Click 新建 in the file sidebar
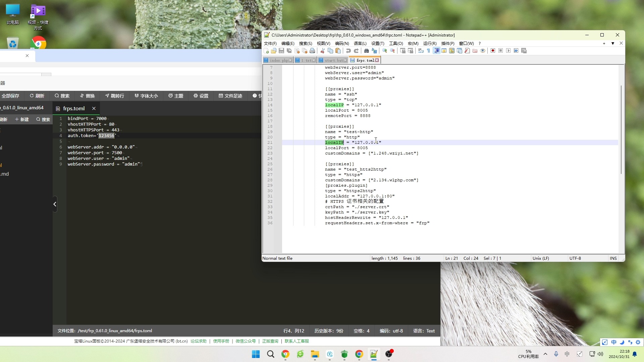Image resolution: width=644 pixels, height=362 pixels. [22, 120]
